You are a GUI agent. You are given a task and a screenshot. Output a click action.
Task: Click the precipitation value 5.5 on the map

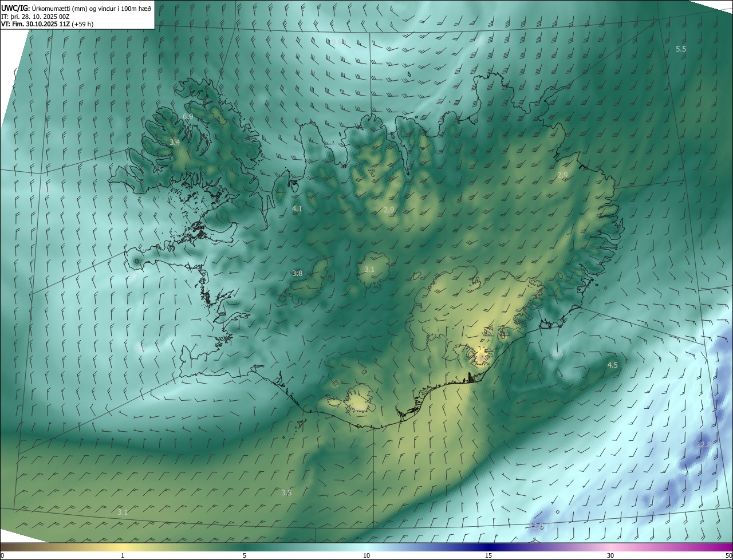coord(681,49)
